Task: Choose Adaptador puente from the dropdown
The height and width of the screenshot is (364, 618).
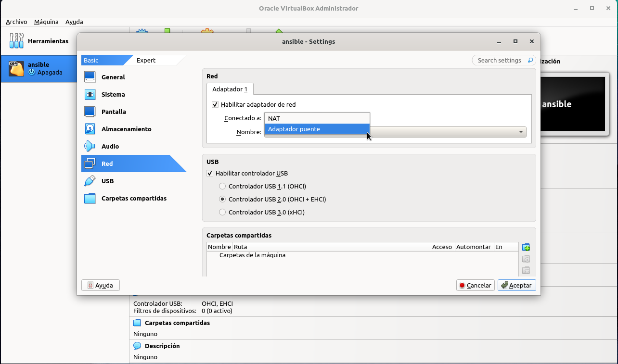Action: click(x=317, y=129)
